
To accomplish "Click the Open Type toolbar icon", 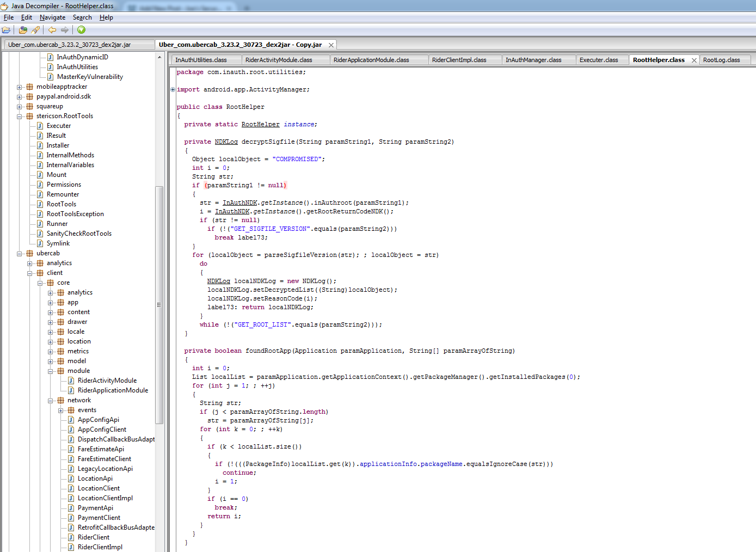I will [x=23, y=30].
